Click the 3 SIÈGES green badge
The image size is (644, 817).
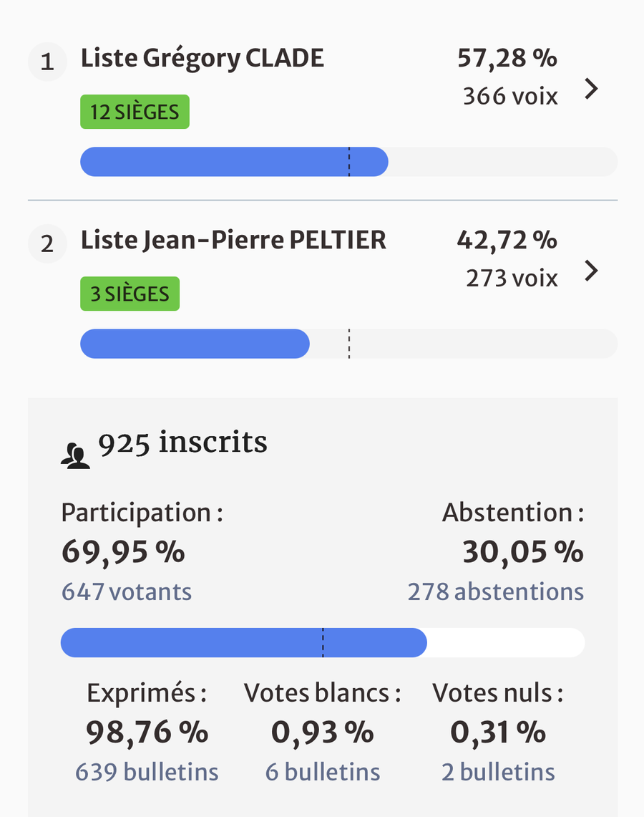tap(130, 294)
